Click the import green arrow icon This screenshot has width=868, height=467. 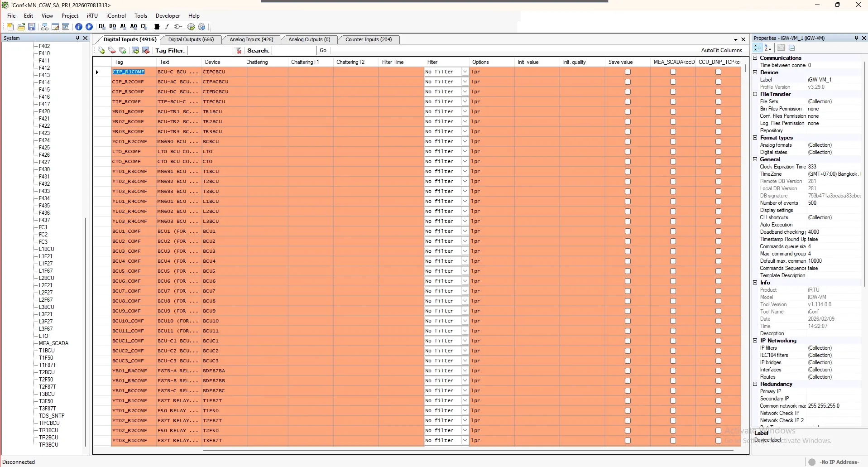coord(135,50)
